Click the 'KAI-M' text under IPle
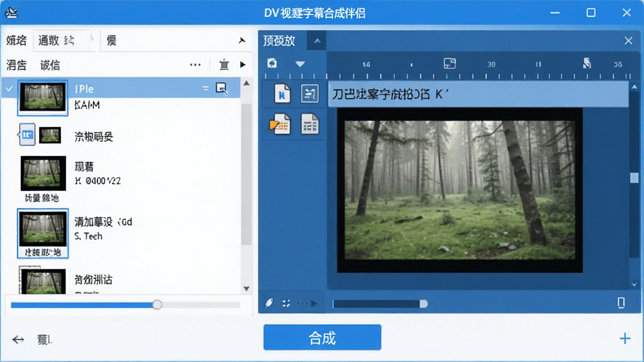The width and height of the screenshot is (644, 362). (87, 105)
